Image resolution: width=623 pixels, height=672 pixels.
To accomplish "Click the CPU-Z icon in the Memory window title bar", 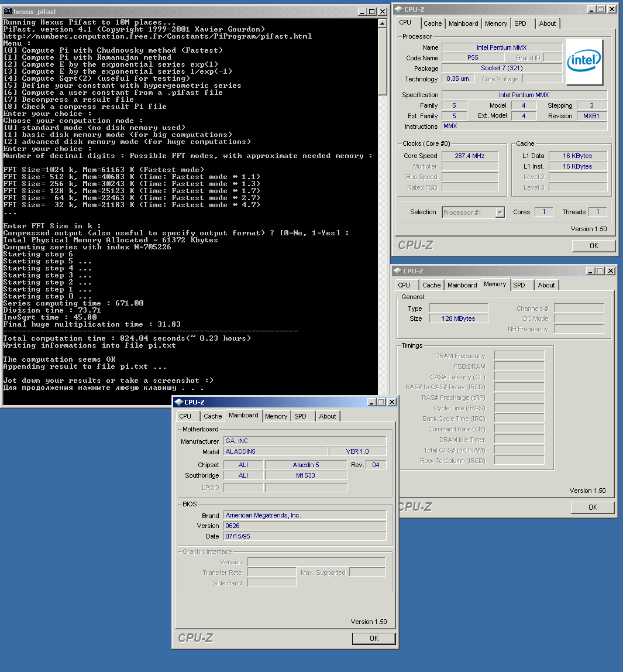I will 397,271.
